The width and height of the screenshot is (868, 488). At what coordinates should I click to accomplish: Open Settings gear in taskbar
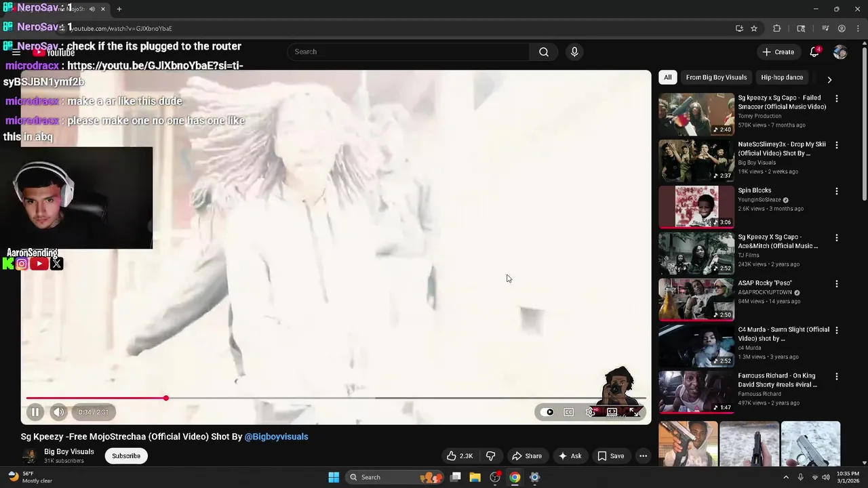534,477
